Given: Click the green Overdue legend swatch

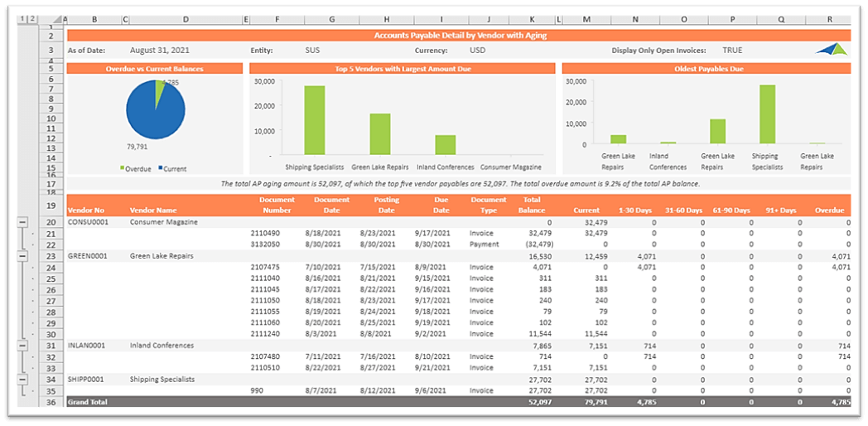Looking at the screenshot, I should [123, 169].
